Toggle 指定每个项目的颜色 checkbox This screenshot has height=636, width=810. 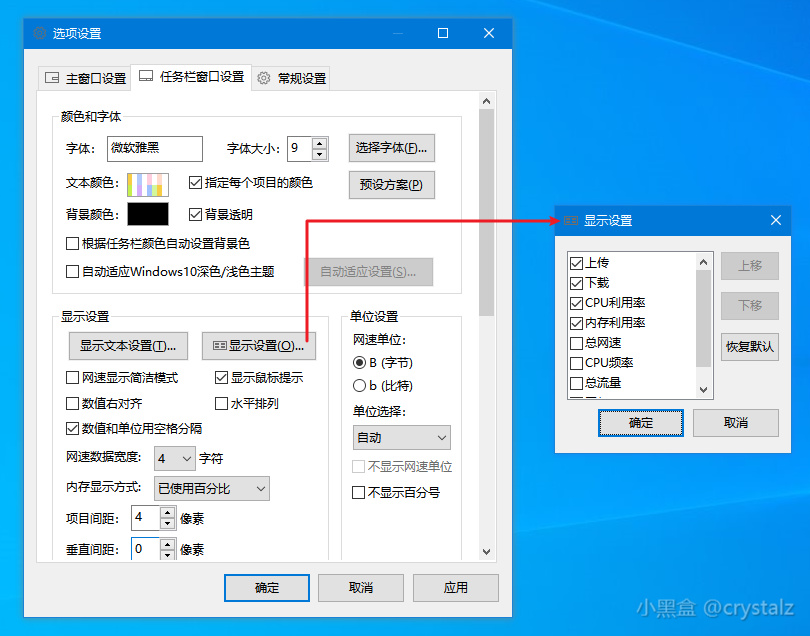point(195,182)
